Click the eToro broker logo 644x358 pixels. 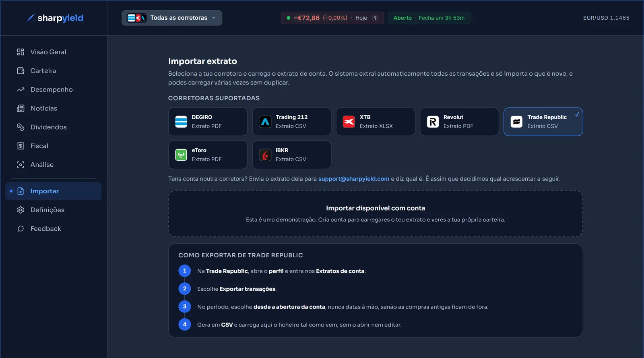(181, 155)
